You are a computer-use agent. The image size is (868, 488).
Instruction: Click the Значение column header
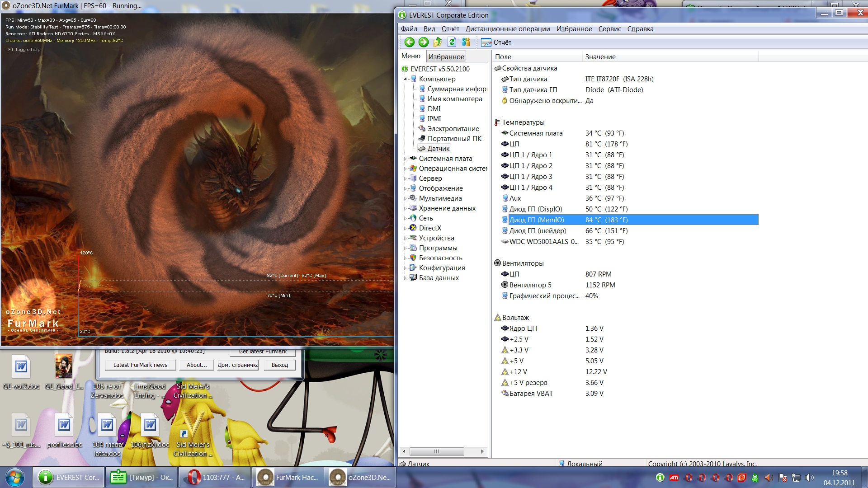(670, 57)
